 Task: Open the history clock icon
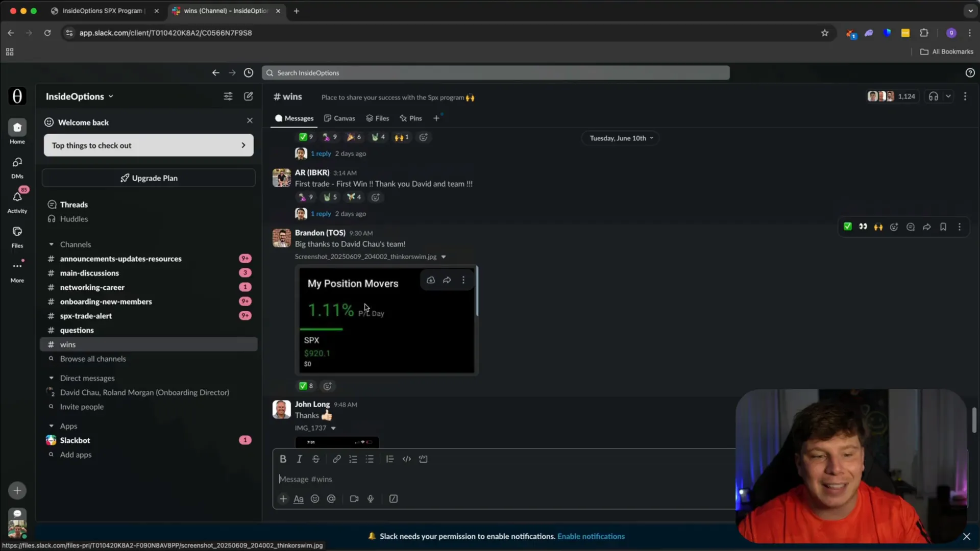[249, 73]
